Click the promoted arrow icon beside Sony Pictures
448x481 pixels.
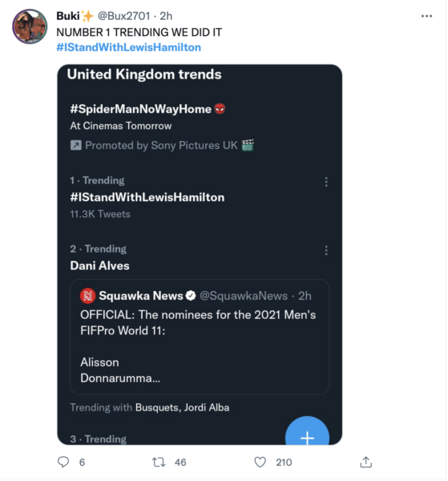[x=76, y=145]
